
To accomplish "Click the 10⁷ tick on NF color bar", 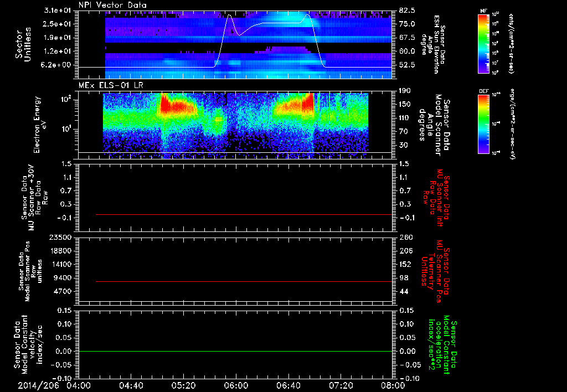I will pyautogui.click(x=496, y=63).
